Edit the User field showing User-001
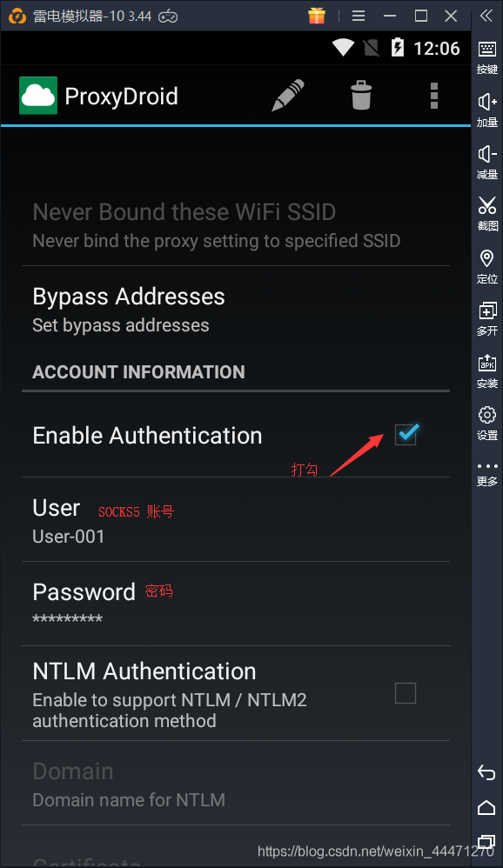 pos(131,520)
